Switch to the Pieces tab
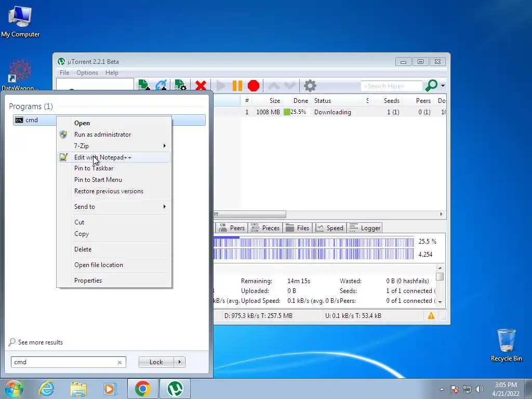 point(265,228)
